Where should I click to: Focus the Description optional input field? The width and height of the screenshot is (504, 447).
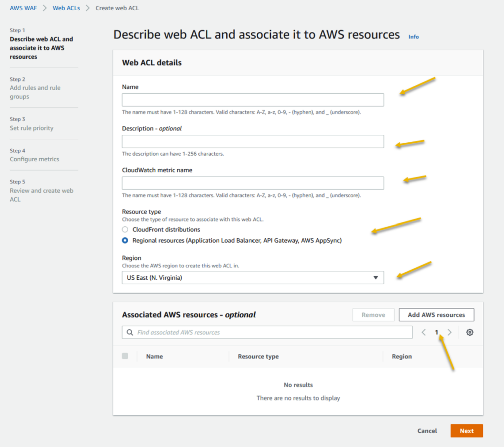253,142
